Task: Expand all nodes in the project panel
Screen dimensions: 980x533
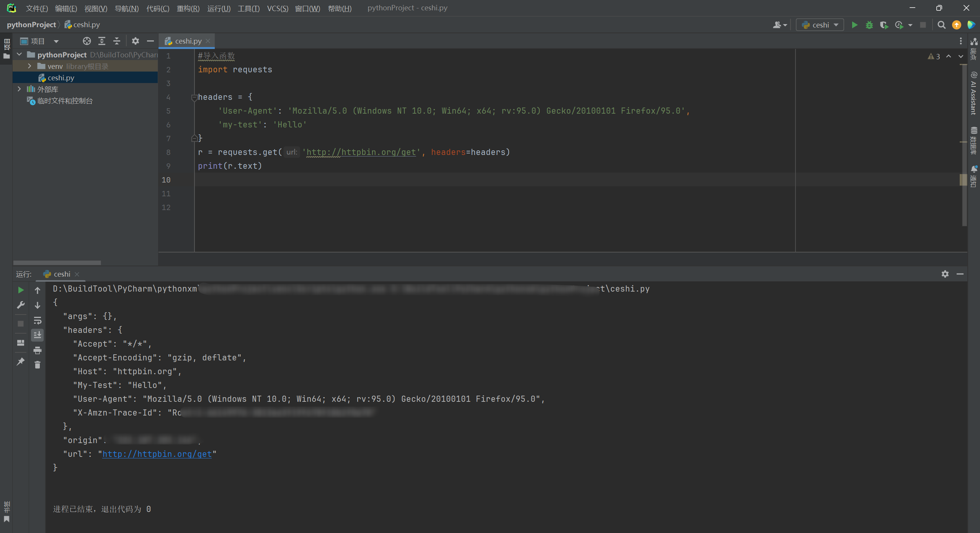Action: pyautogui.click(x=102, y=41)
